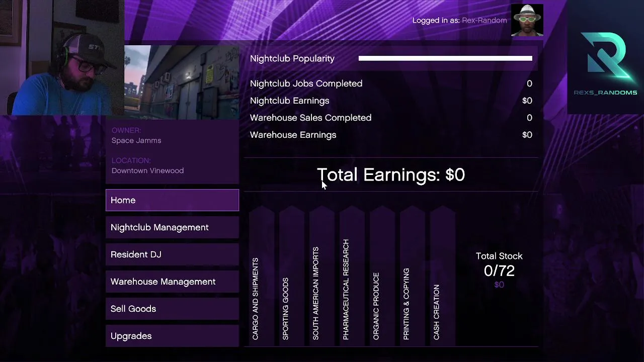Image resolution: width=644 pixels, height=362 pixels.
Task: Open the Sell Goods page
Action: pyautogui.click(x=172, y=309)
